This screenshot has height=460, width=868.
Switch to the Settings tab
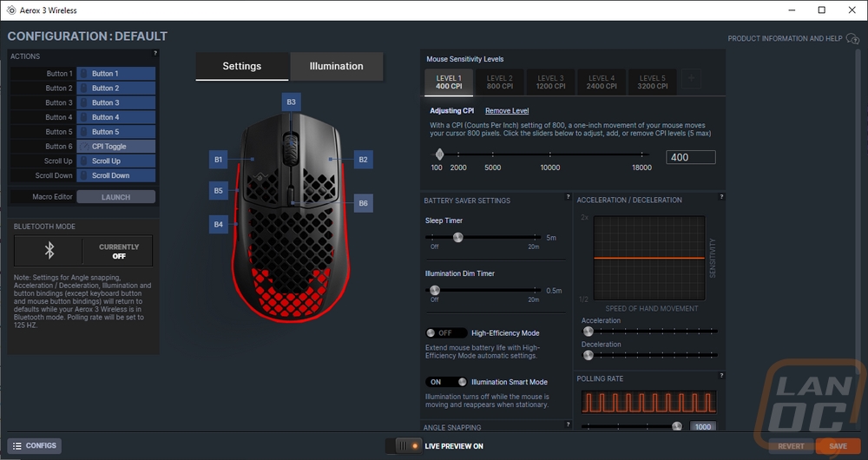tap(242, 67)
